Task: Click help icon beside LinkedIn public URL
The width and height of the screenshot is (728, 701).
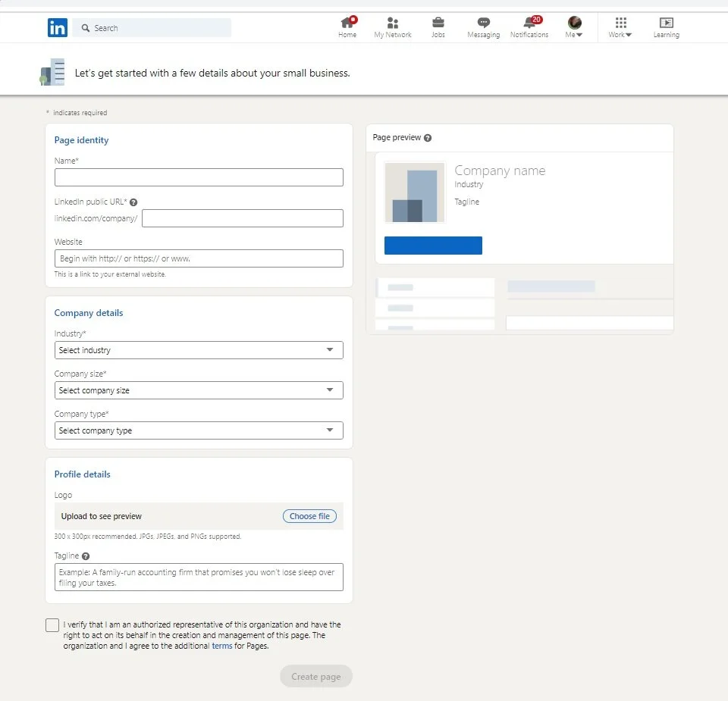Action: 133,202
